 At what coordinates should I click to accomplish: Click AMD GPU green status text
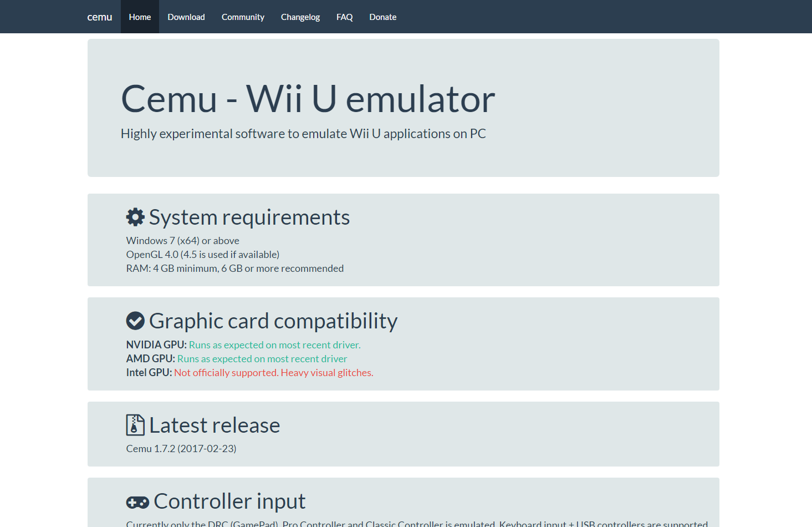(262, 359)
